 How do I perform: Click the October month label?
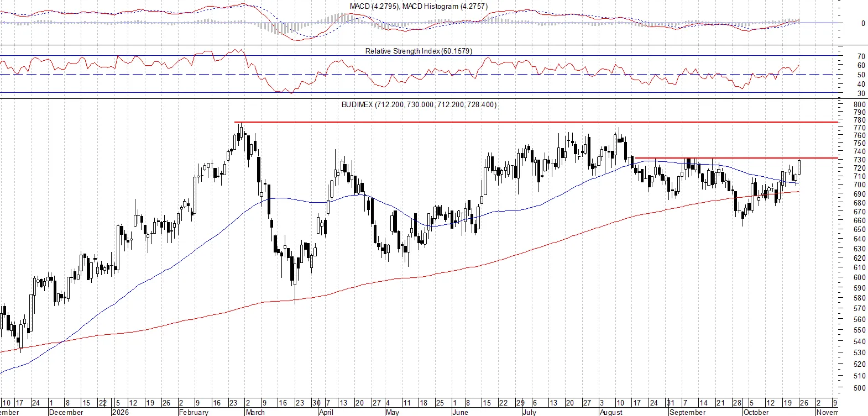coord(756,412)
